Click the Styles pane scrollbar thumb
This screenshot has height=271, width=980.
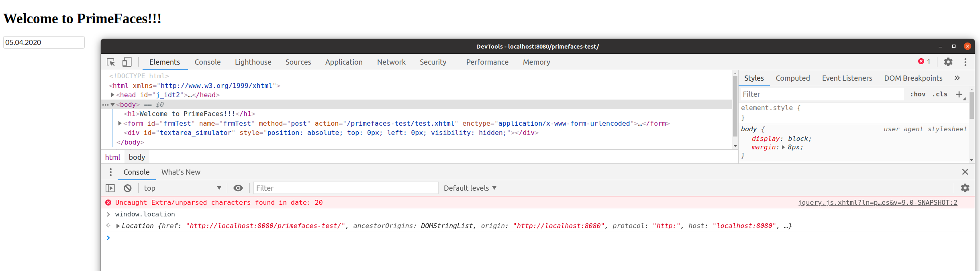click(x=972, y=106)
